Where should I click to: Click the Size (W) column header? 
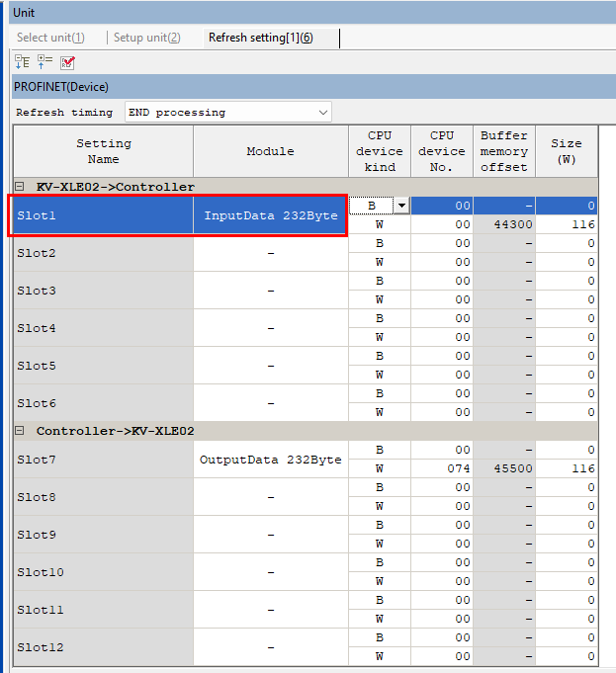567,151
